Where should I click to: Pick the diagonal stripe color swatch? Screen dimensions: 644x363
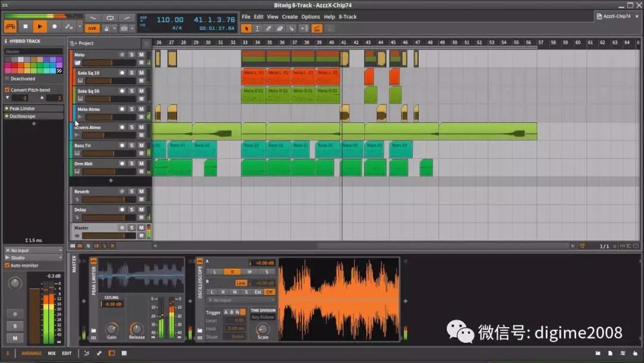60,70
